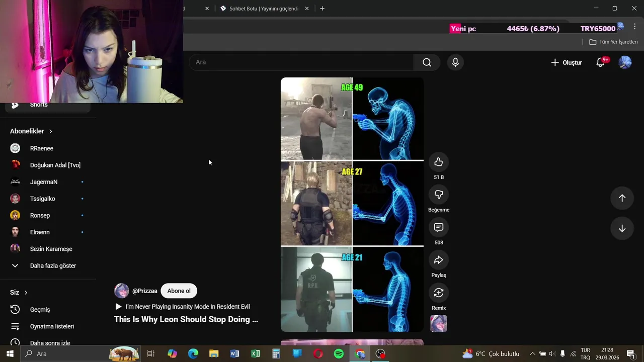The width and height of the screenshot is (644, 362).
Task: Switch to the Sohbet Botu tab
Action: coord(264,9)
